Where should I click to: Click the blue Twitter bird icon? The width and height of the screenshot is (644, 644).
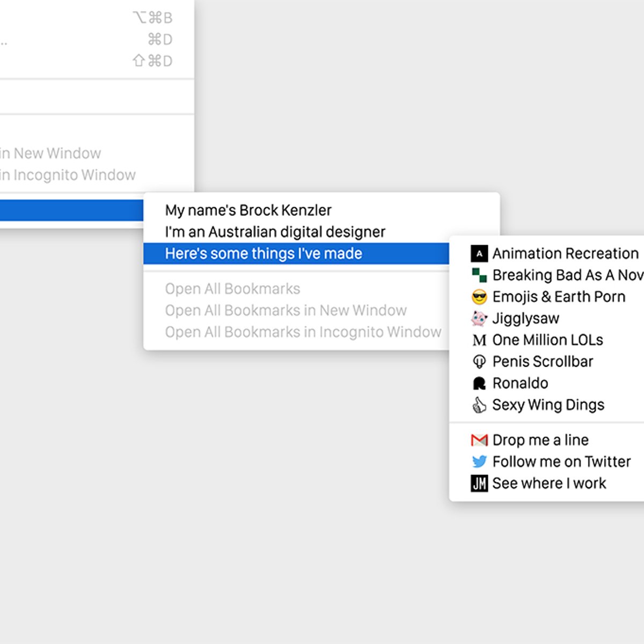click(479, 462)
